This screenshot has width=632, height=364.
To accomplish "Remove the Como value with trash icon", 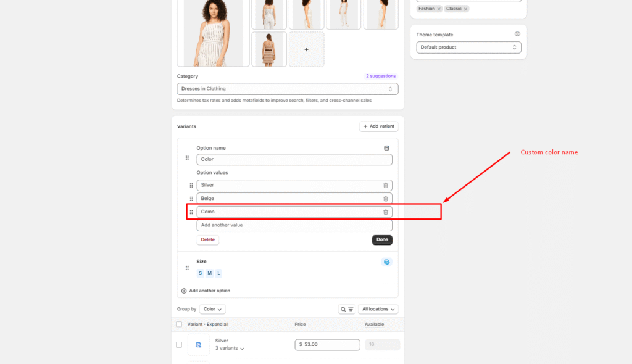I will [386, 212].
